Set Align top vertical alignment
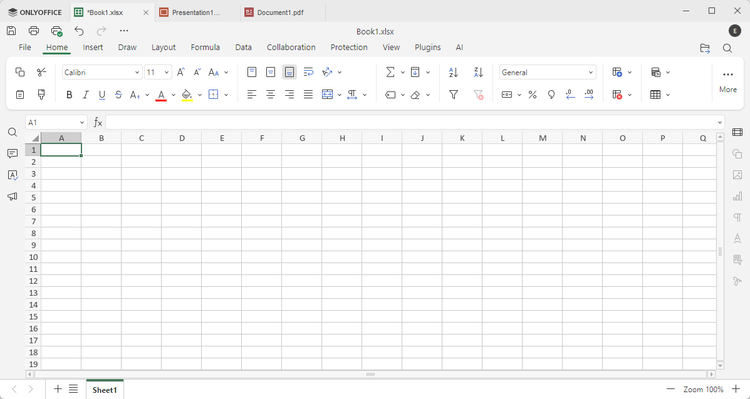Image resolution: width=750 pixels, height=399 pixels. [252, 72]
